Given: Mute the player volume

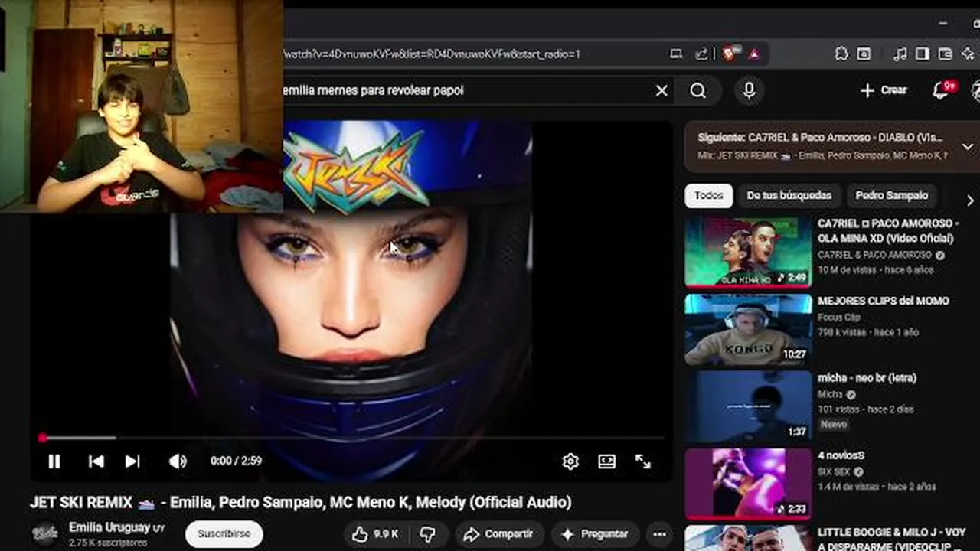Looking at the screenshot, I should (x=177, y=461).
